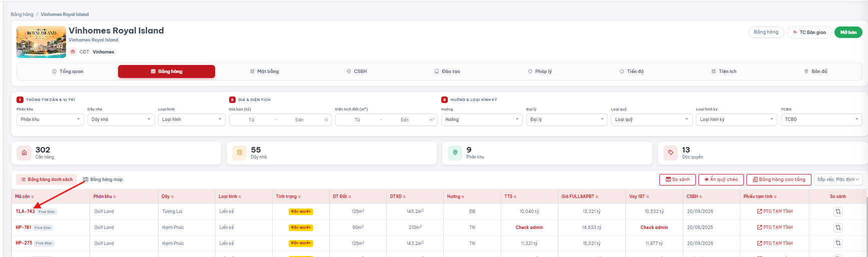The height and width of the screenshot is (257, 868).
Task: Switch to Bảng hàng map view
Action: point(103,179)
